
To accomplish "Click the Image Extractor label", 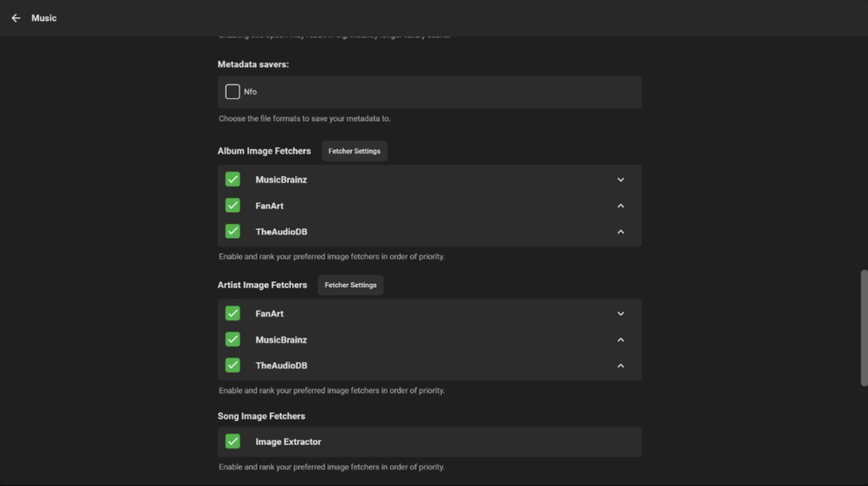I will (x=288, y=442).
